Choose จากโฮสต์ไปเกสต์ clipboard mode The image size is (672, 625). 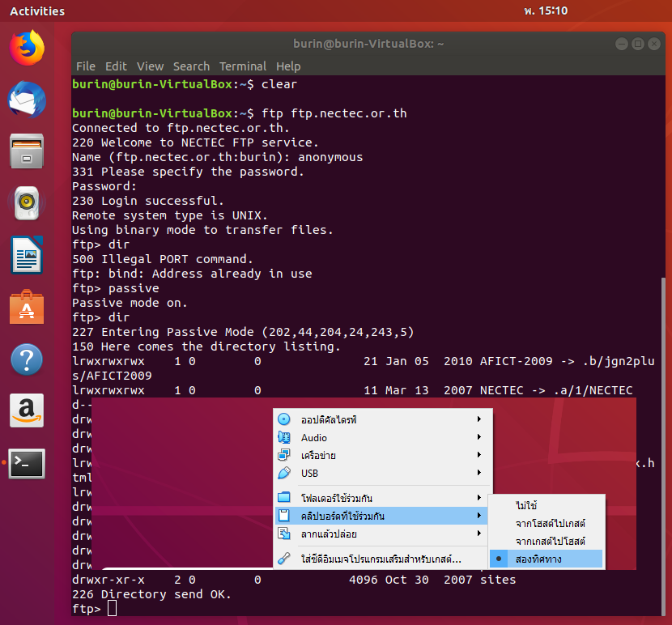coord(550,523)
